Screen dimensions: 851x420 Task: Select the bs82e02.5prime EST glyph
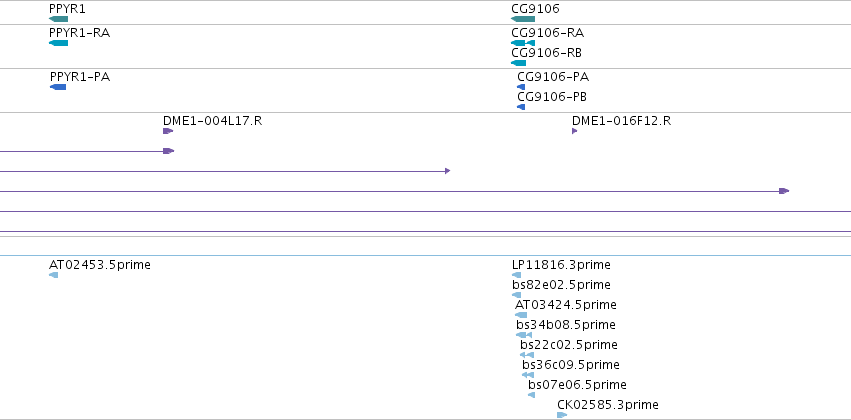coord(517,295)
